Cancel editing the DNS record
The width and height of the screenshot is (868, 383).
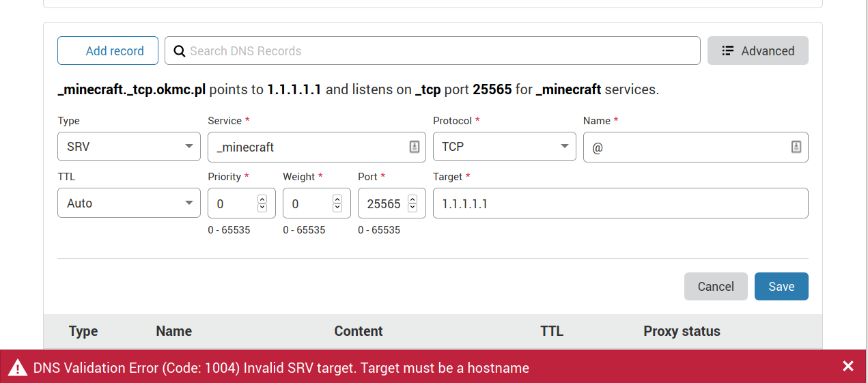coord(716,287)
